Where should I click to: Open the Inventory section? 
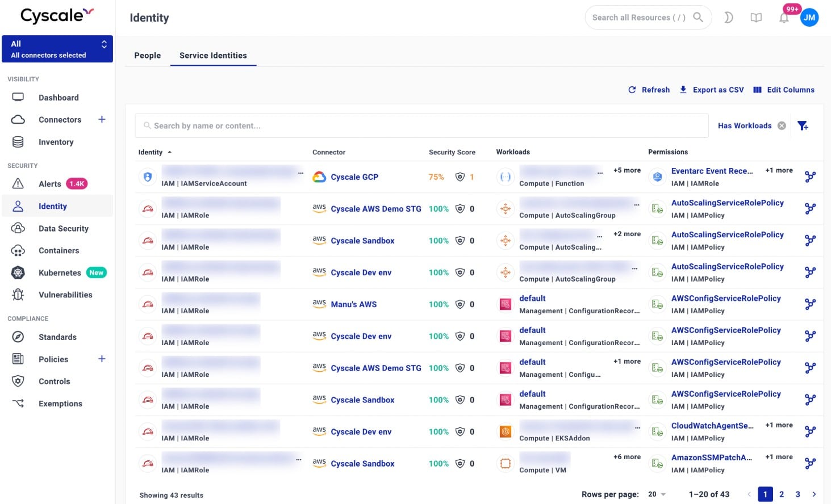(56, 142)
